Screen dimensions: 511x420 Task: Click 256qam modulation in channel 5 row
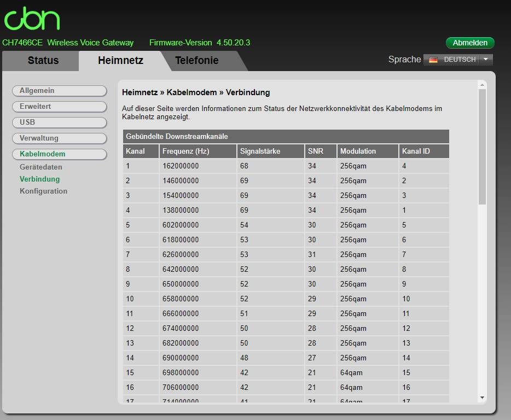[353, 225]
